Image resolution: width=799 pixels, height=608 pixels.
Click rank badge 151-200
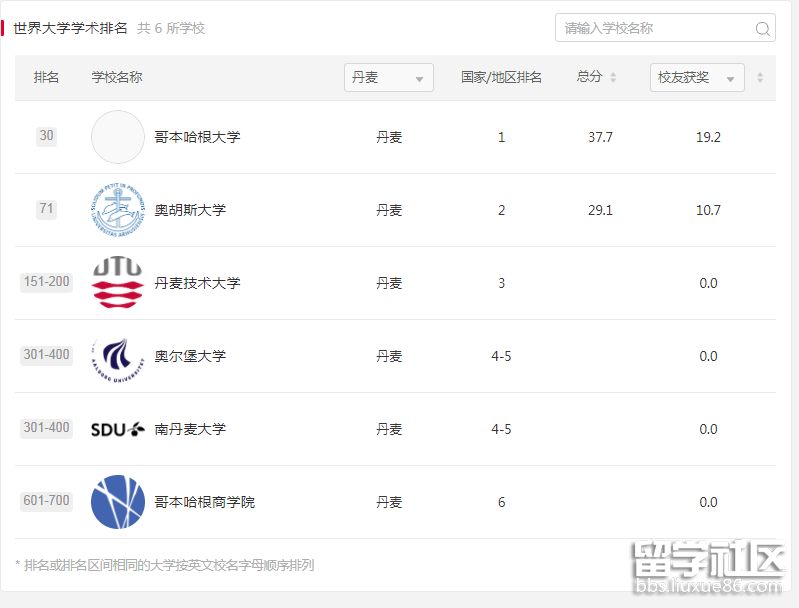(46, 281)
